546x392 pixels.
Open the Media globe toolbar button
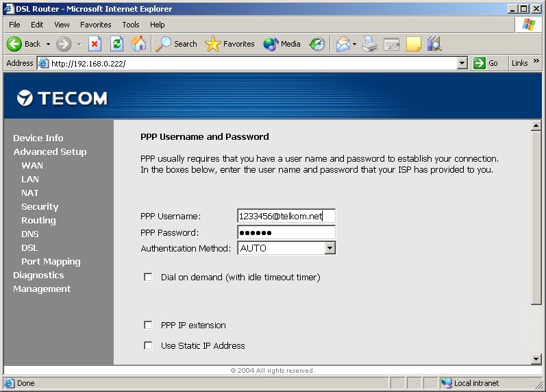(x=282, y=44)
